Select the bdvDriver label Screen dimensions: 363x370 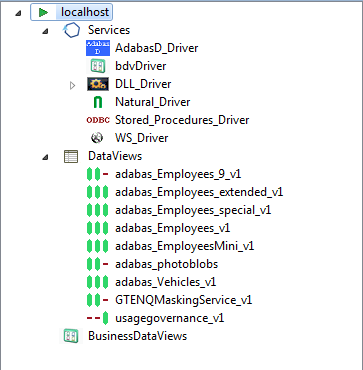tap(141, 66)
